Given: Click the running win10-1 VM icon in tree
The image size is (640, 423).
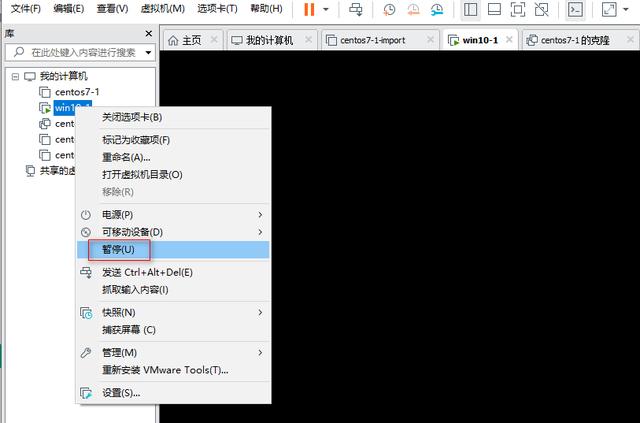Looking at the screenshot, I should [45, 108].
